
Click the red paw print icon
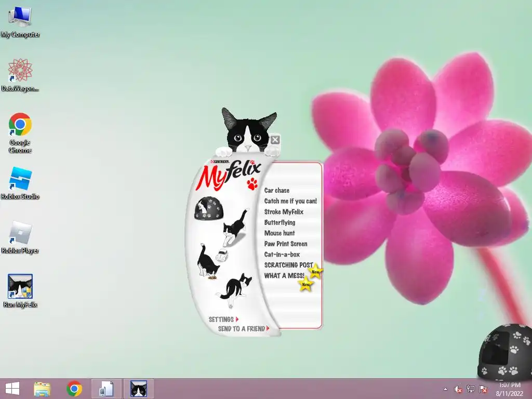252,183
